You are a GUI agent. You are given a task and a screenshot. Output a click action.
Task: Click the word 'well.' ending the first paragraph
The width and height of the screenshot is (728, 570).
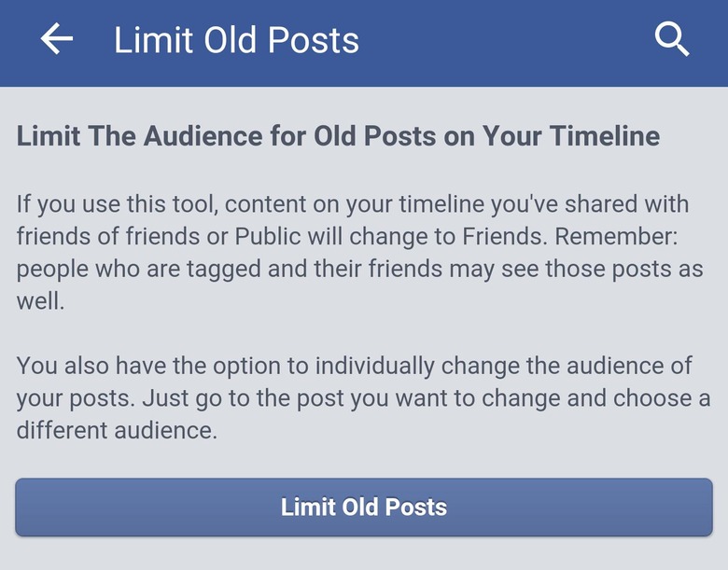(x=40, y=301)
